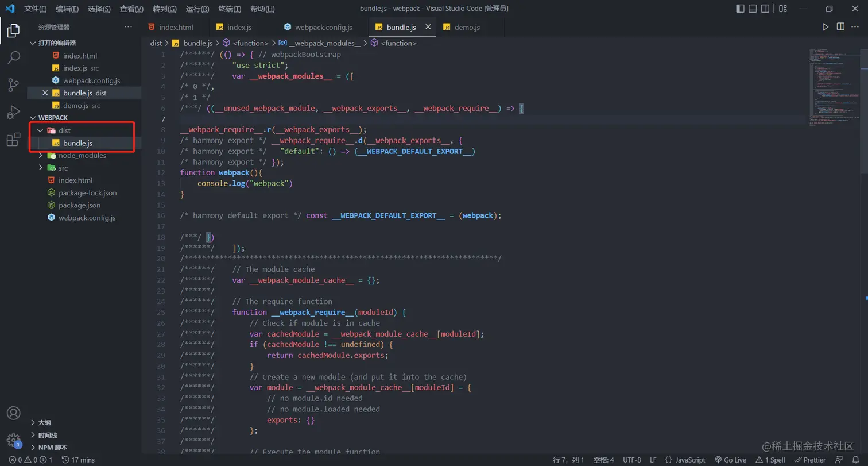Change indentation setting 空格: 4
The image size is (868, 466).
603,460
